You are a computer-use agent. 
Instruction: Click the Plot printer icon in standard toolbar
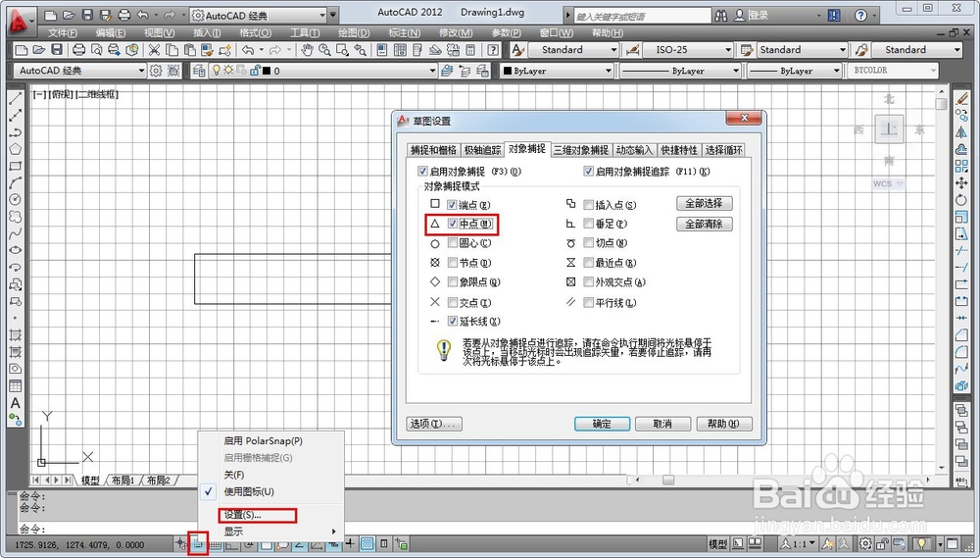pos(78,50)
